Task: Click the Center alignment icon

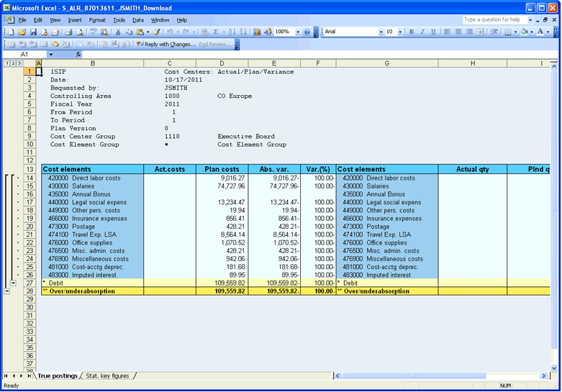Action: click(x=458, y=32)
